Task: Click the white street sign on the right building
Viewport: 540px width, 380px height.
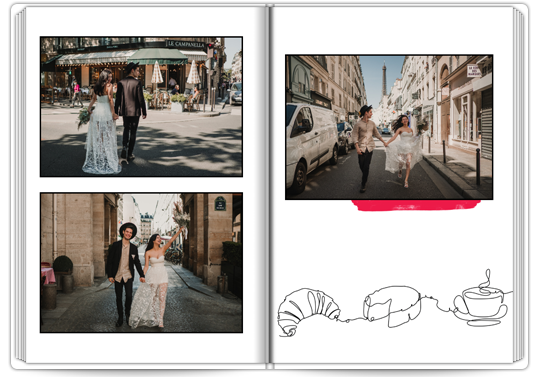Action: [474, 71]
